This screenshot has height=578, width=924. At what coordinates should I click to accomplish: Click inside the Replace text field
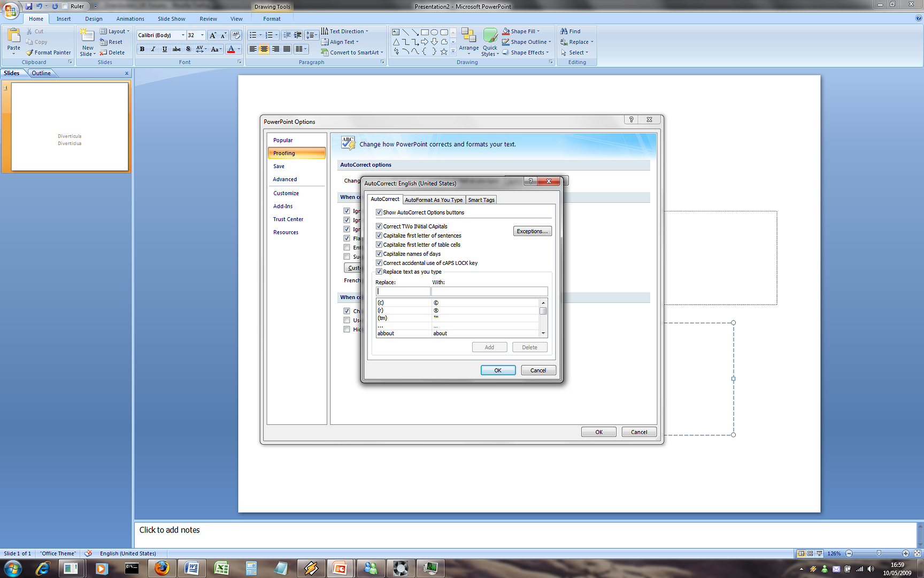(403, 291)
